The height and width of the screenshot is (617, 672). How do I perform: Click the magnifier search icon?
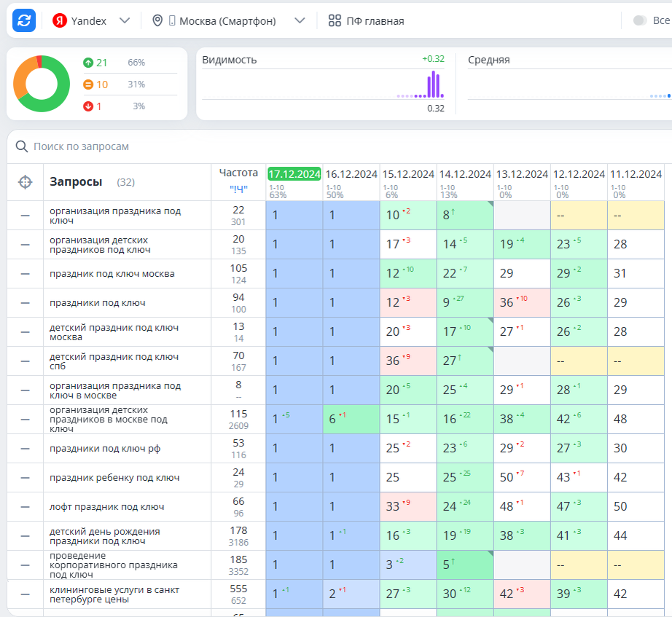coord(21,146)
